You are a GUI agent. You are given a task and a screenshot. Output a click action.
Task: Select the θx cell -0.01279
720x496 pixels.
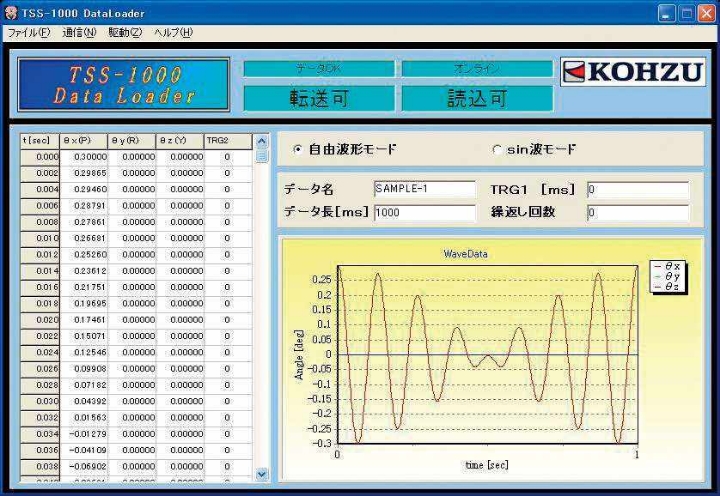pyautogui.click(x=84, y=434)
